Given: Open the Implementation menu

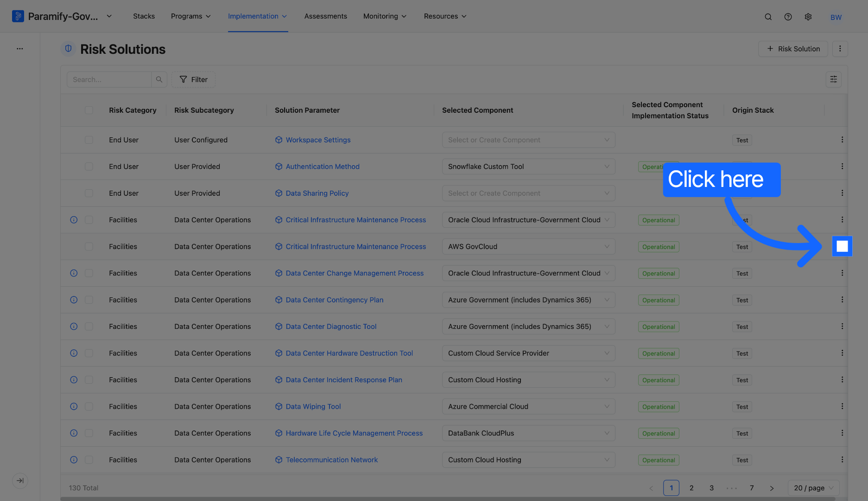Looking at the screenshot, I should point(258,16).
